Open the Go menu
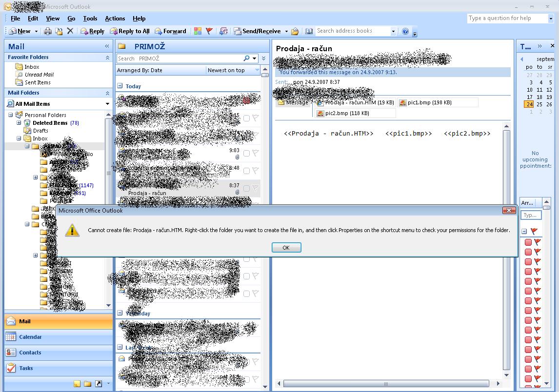The image size is (559, 392). [71, 19]
